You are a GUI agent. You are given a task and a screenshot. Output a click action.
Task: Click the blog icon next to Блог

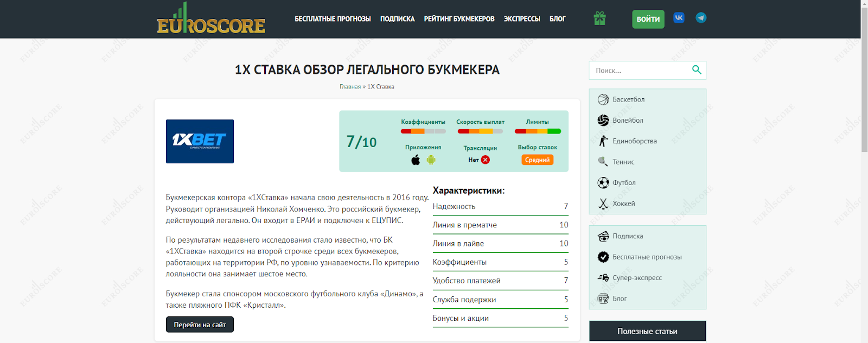click(603, 298)
